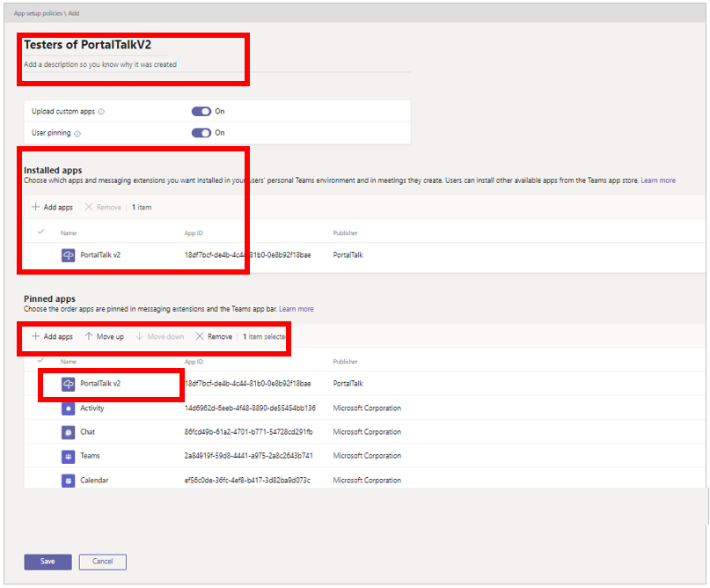710x588 pixels.
Task: Go to App setup policies breadcrumb
Action: point(38,13)
